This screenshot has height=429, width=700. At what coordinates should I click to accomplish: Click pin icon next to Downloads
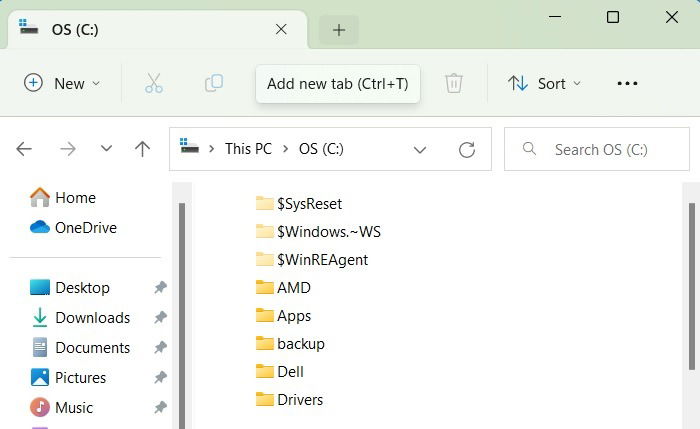point(160,317)
